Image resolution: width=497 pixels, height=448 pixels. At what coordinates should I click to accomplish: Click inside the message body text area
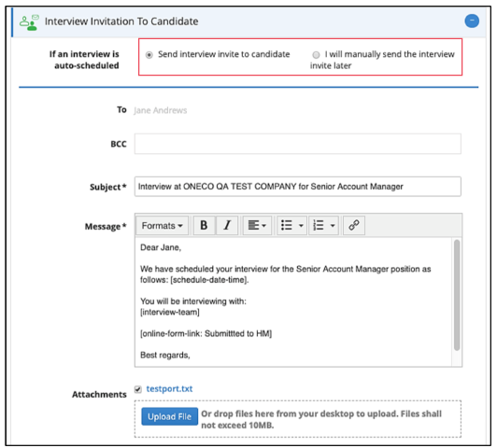293,301
